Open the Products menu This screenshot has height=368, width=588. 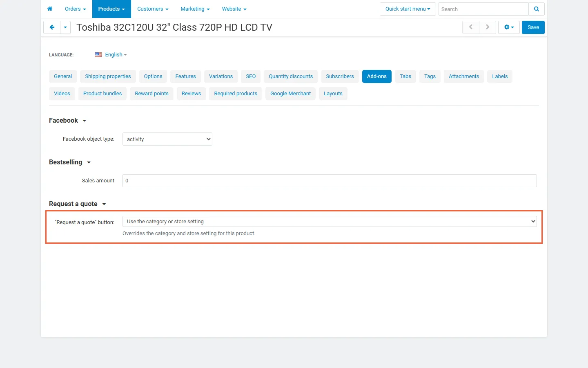[111, 9]
